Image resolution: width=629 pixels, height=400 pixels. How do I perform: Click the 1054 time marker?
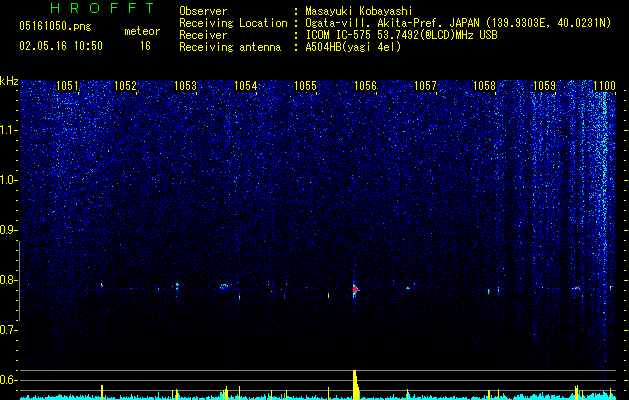[246, 86]
